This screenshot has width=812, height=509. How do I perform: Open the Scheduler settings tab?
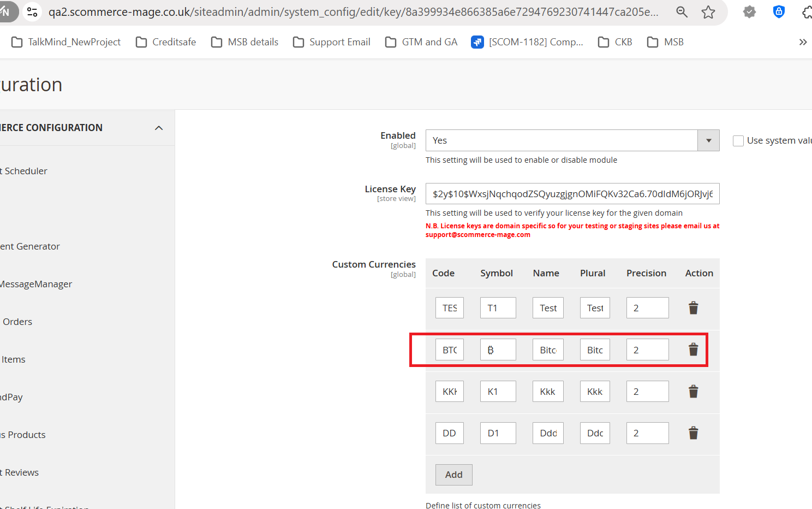(x=26, y=171)
